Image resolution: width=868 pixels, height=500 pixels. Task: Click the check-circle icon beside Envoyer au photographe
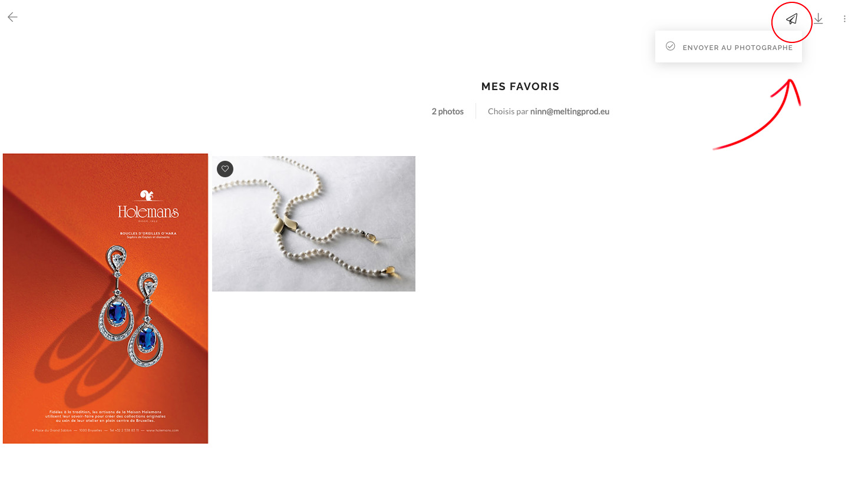coord(671,46)
